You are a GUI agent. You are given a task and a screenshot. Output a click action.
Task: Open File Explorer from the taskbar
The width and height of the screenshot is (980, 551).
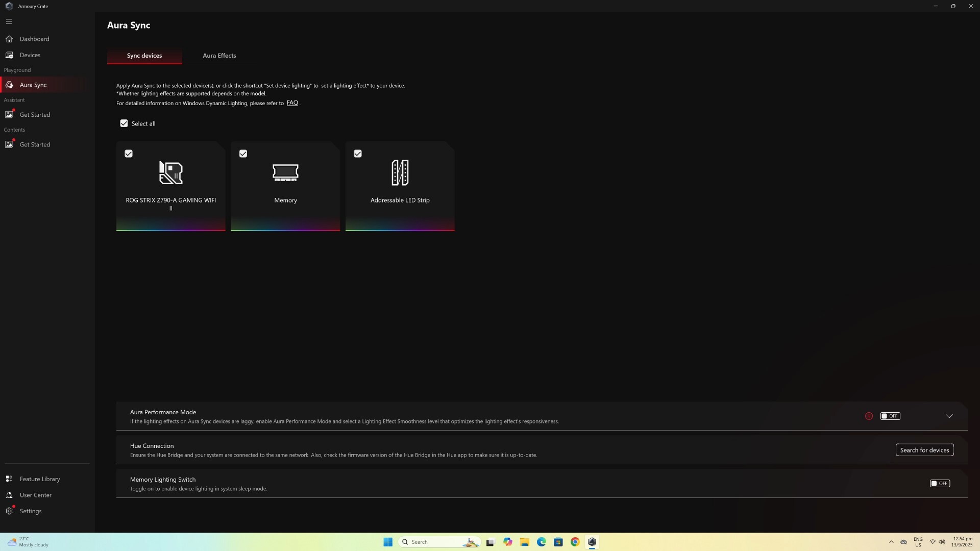[525, 542]
